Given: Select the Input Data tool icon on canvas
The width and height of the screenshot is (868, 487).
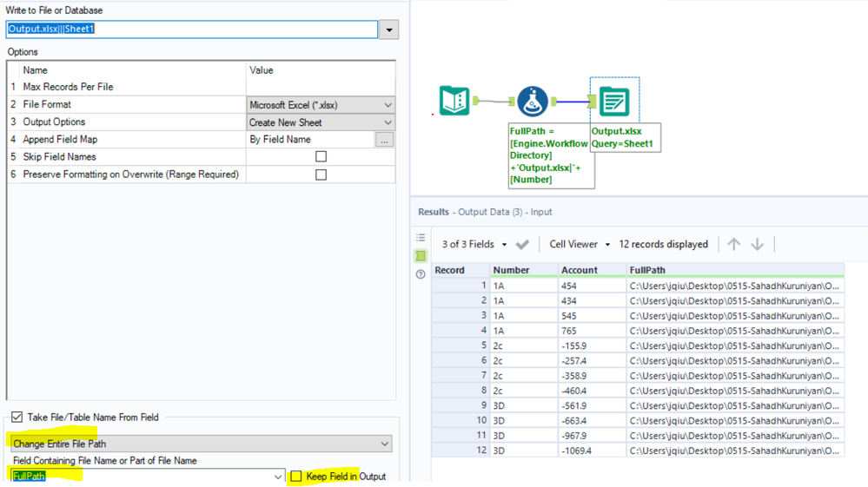Looking at the screenshot, I should pos(454,101).
